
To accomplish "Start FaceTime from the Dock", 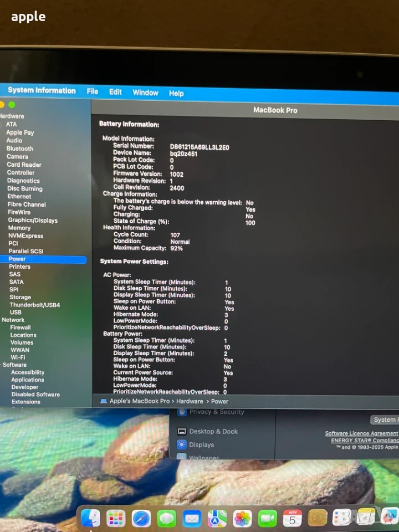I will click(267, 519).
